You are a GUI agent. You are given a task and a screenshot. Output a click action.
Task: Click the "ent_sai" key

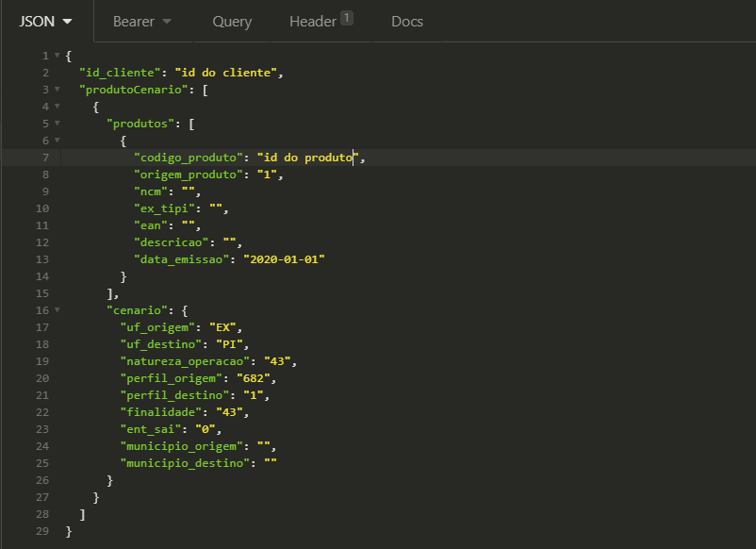pyautogui.click(x=151, y=429)
